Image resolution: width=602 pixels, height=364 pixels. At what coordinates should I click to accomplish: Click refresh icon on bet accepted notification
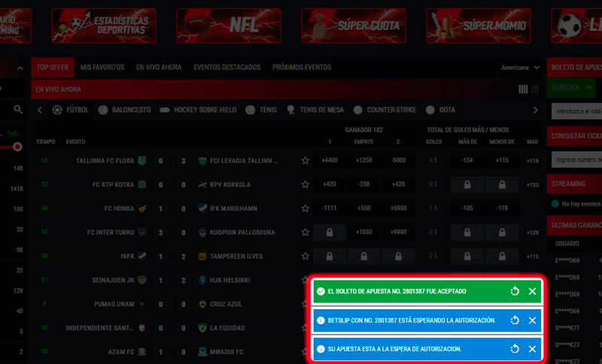click(515, 292)
